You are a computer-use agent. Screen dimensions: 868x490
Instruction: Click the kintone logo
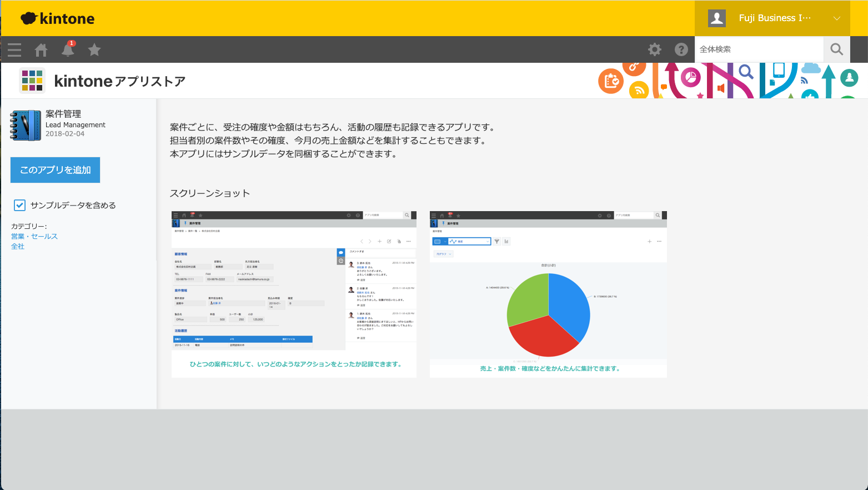[58, 18]
